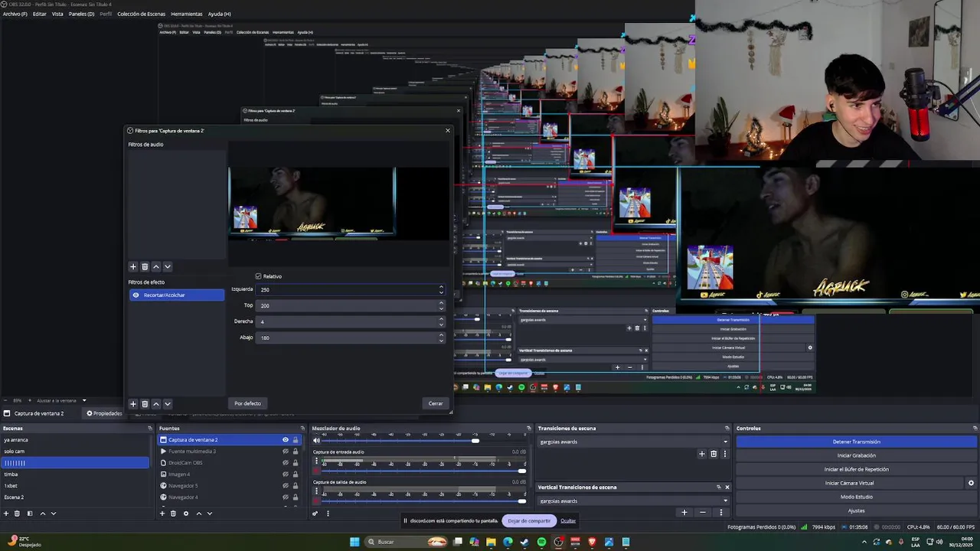Remove vertical scene transition minus button
The height and width of the screenshot is (551, 980).
pyautogui.click(x=704, y=513)
